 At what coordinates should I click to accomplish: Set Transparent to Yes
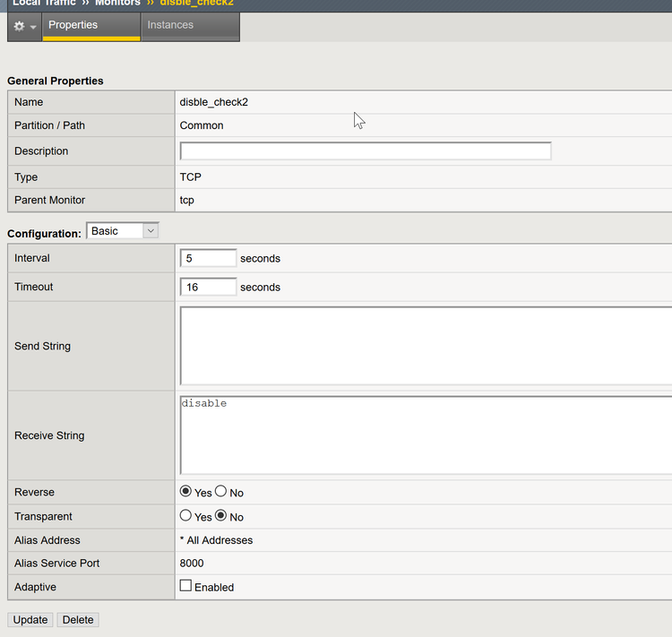(186, 516)
